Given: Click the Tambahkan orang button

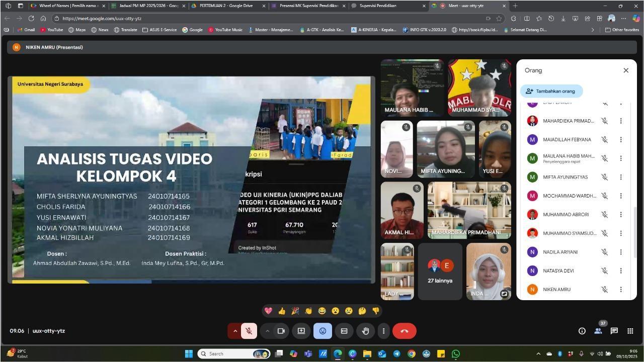Looking at the screenshot, I should point(551,91).
